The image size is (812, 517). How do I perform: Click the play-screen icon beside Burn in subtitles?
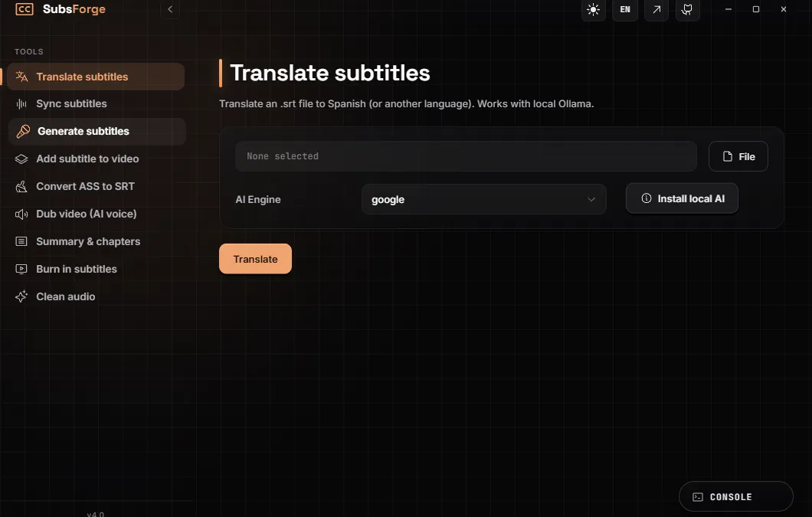pos(21,269)
